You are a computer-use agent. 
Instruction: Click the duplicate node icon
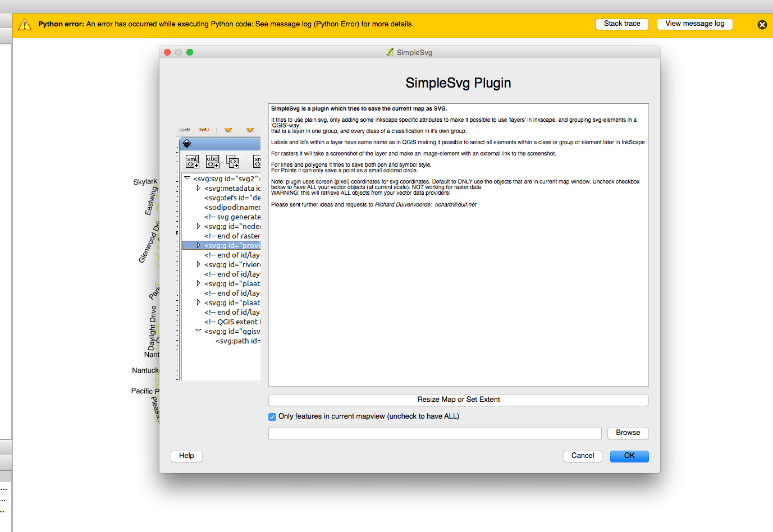pyautogui.click(x=233, y=162)
